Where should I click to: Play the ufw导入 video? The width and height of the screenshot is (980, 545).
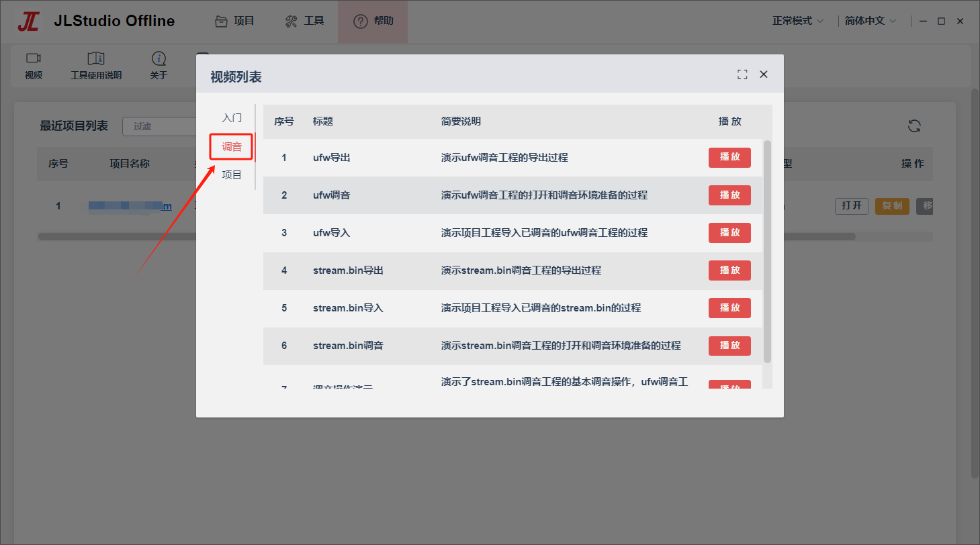pyautogui.click(x=729, y=232)
